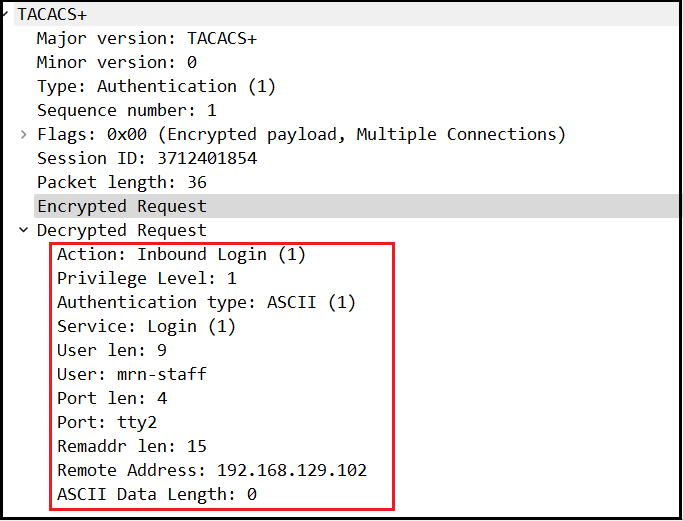The height and width of the screenshot is (521, 683).
Task: Click the Privilege Level: 1 field
Action: 146,278
